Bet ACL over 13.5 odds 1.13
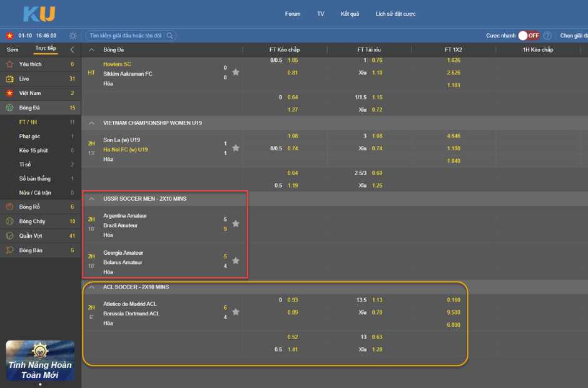 [x=377, y=300]
